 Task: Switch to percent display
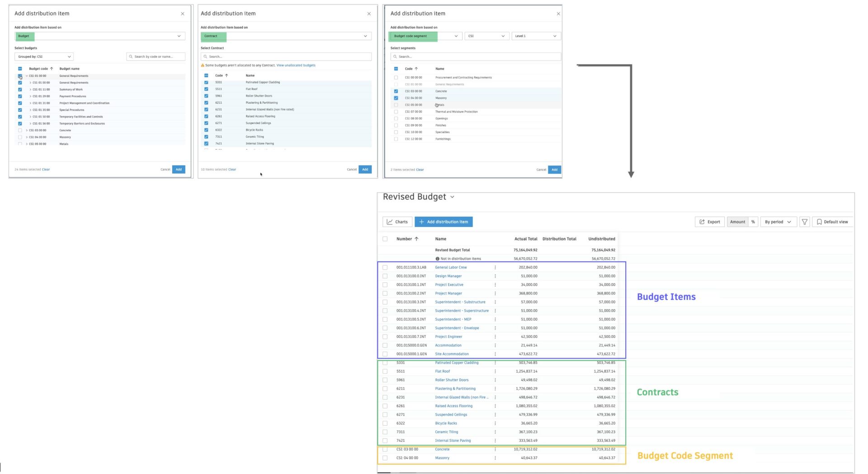[753, 222]
